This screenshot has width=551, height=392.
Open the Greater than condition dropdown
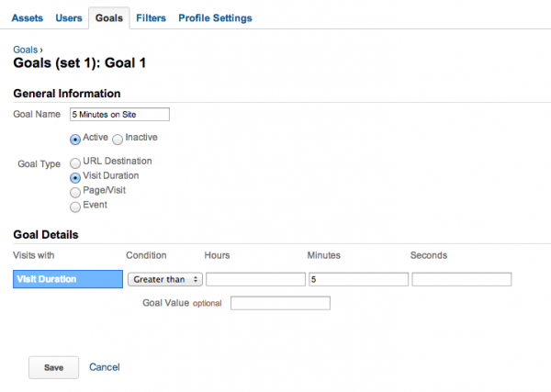[164, 279]
